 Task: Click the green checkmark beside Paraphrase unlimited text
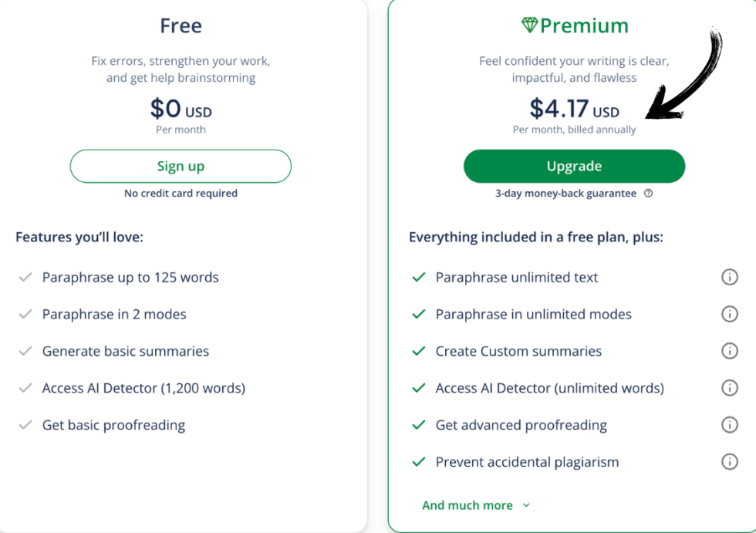(418, 277)
